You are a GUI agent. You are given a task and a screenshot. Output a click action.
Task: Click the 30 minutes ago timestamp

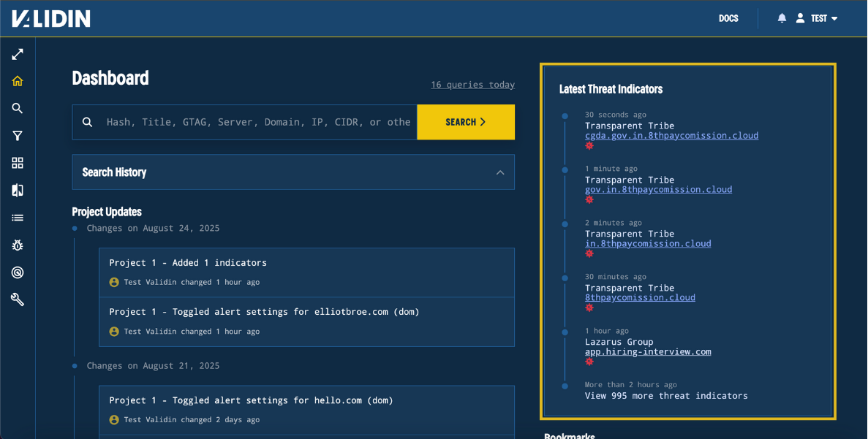coord(616,277)
